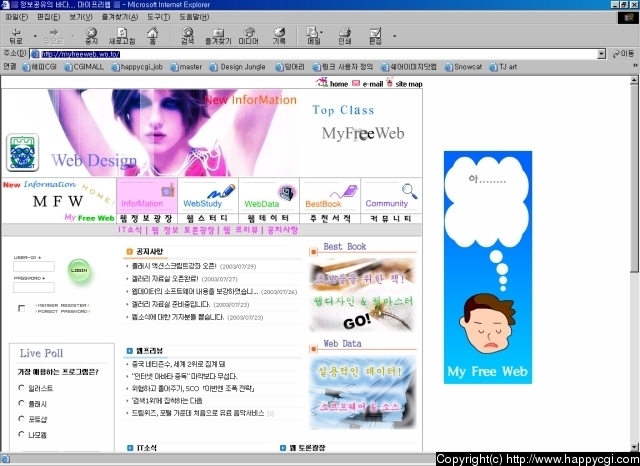Viewport: 640px width, 466px height.
Task: Click the 웹 정보 토론광장 submenu link
Action: point(183,230)
